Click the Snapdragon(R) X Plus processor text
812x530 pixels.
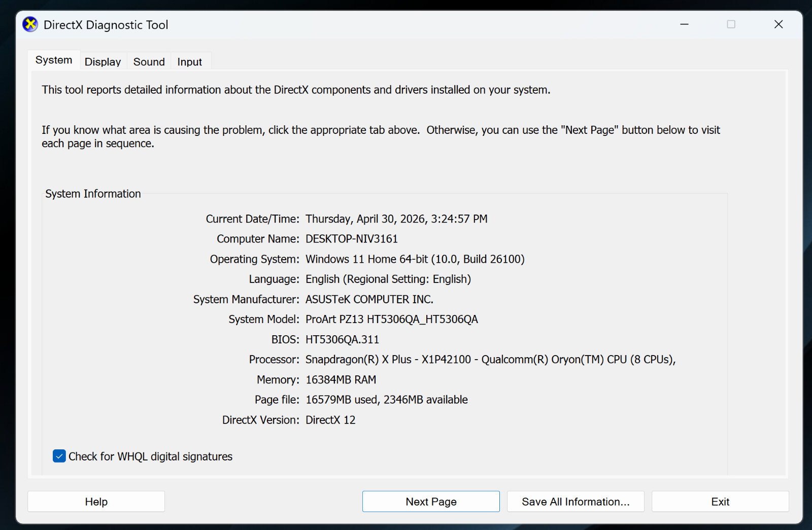(x=491, y=360)
